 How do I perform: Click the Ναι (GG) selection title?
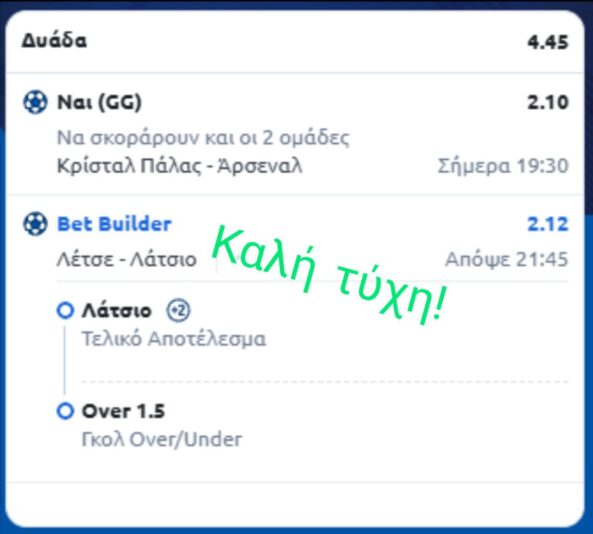pos(99,102)
